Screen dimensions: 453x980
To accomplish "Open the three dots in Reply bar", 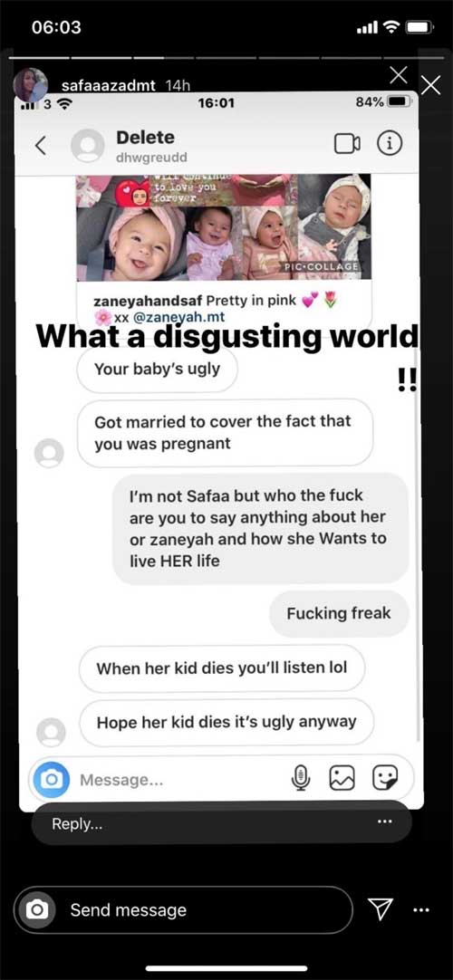I will (386, 821).
